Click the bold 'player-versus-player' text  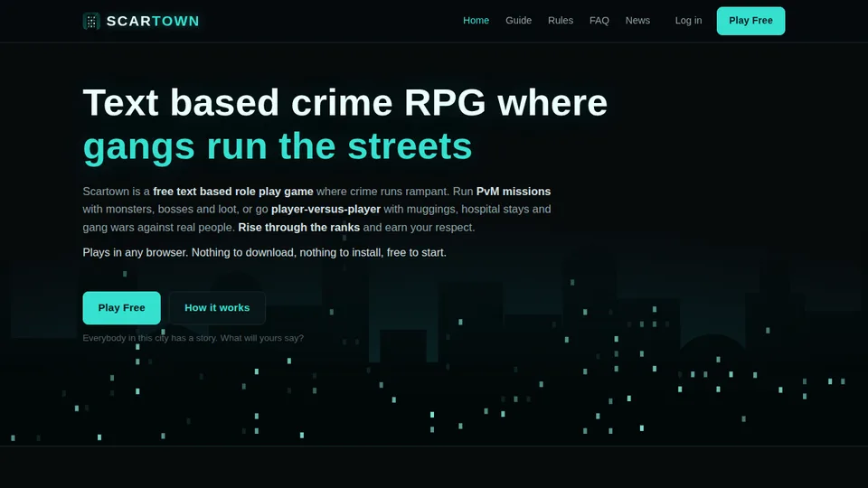326,209
